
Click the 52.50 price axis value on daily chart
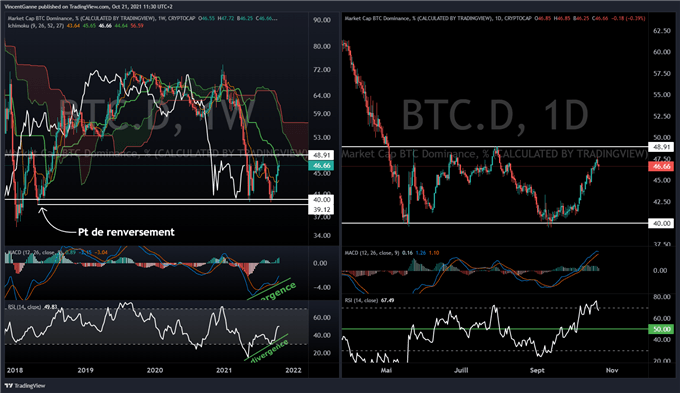(662, 116)
